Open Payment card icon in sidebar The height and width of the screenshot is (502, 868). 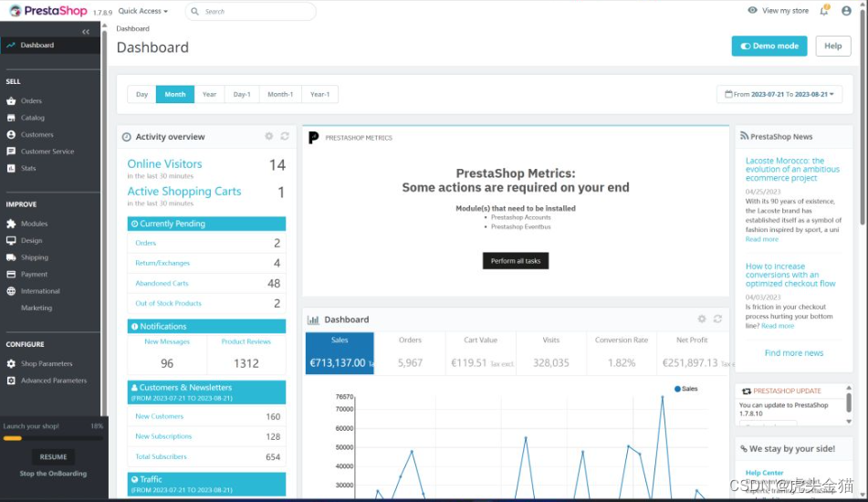point(11,274)
